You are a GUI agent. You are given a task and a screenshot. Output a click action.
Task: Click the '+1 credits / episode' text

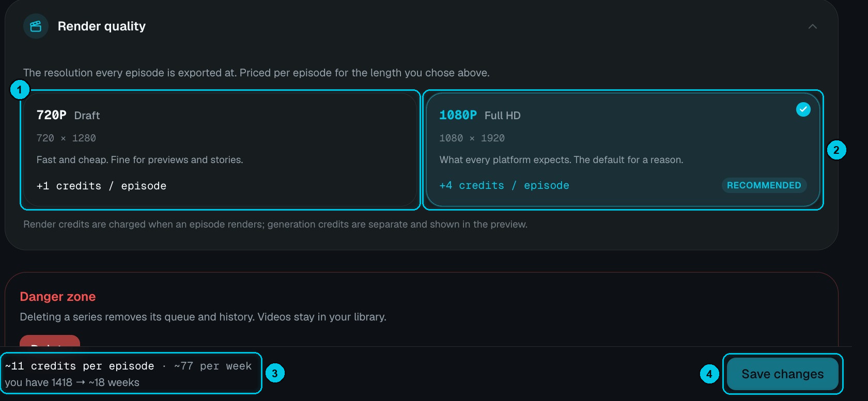[102, 186]
